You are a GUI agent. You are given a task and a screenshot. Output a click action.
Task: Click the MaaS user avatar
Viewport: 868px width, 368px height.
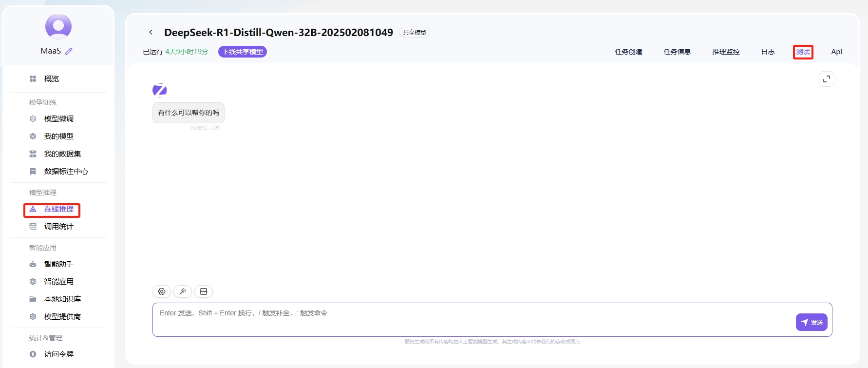click(x=58, y=26)
